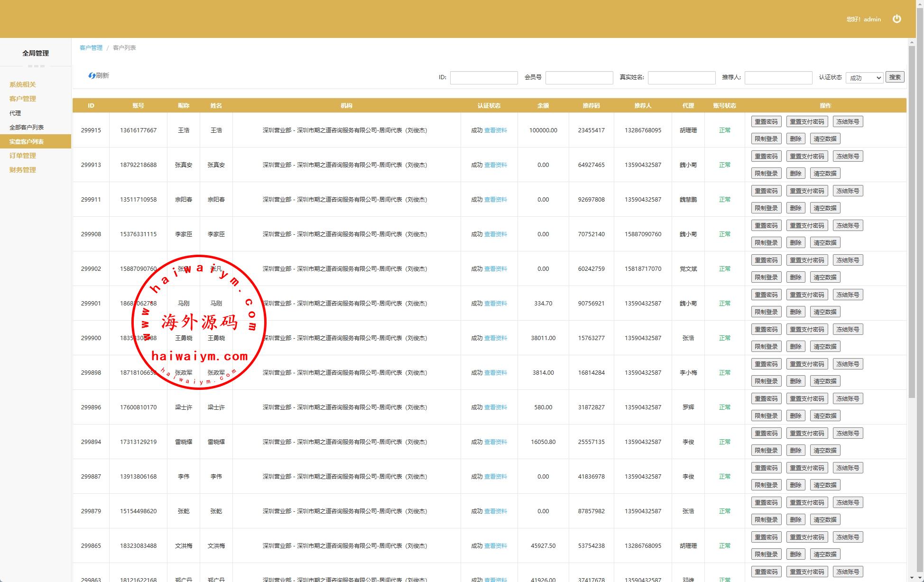Click 删除 button for ID 299908

coord(795,243)
